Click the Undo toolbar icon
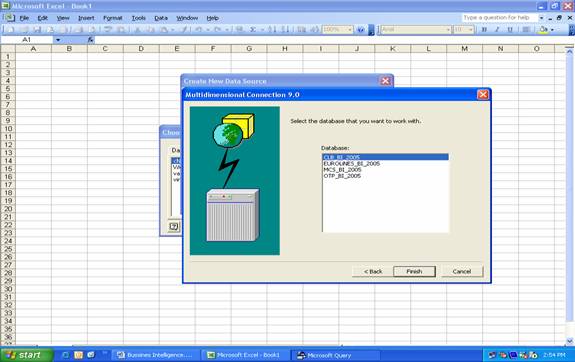 199,29
